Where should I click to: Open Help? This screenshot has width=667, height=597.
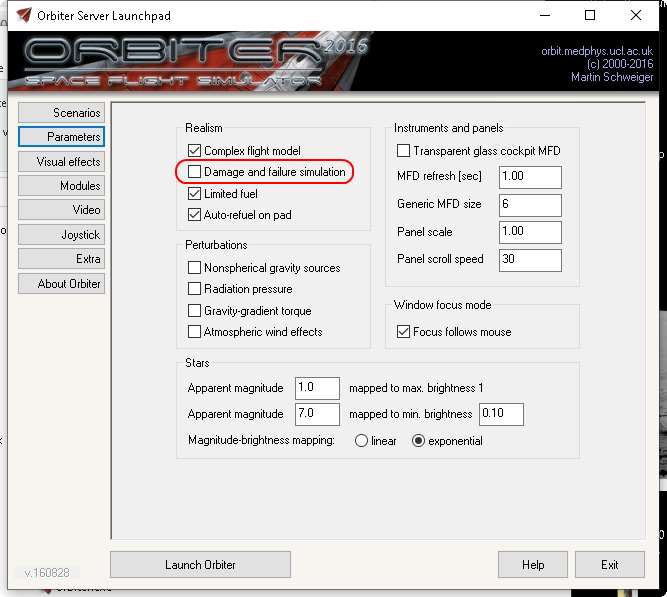tap(533, 565)
